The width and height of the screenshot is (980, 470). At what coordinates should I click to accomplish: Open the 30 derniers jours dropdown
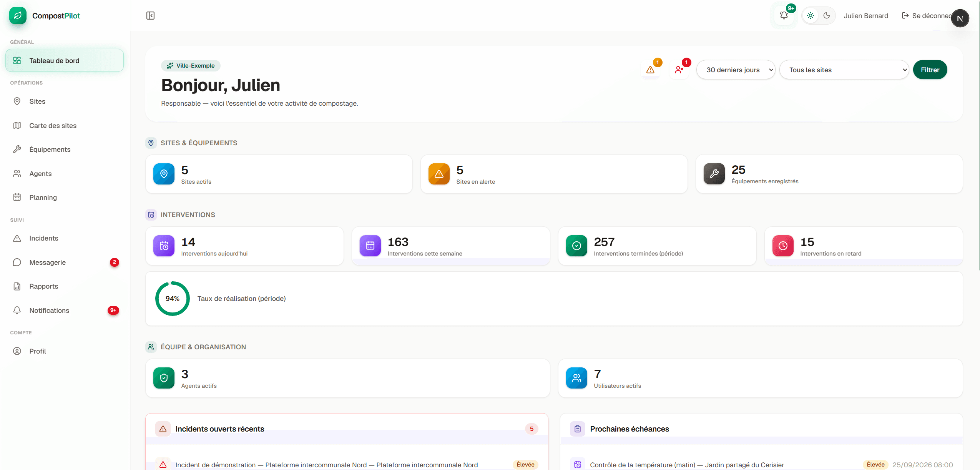(736, 70)
